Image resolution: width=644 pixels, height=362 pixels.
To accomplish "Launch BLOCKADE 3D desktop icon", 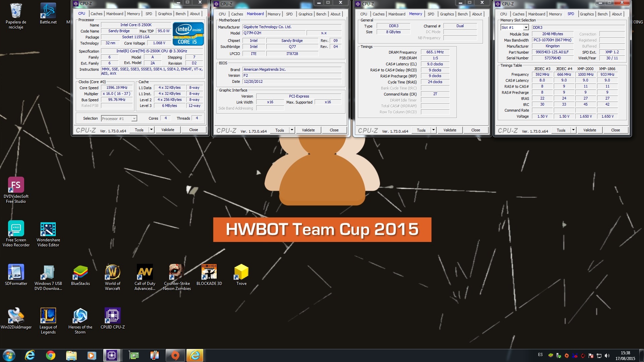I will (x=209, y=275).
